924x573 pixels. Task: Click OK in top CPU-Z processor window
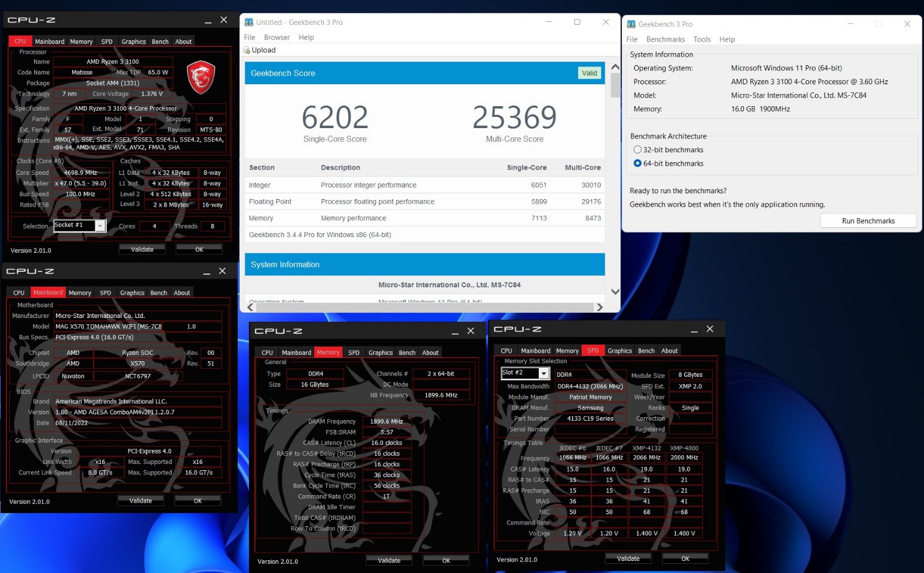tap(199, 249)
